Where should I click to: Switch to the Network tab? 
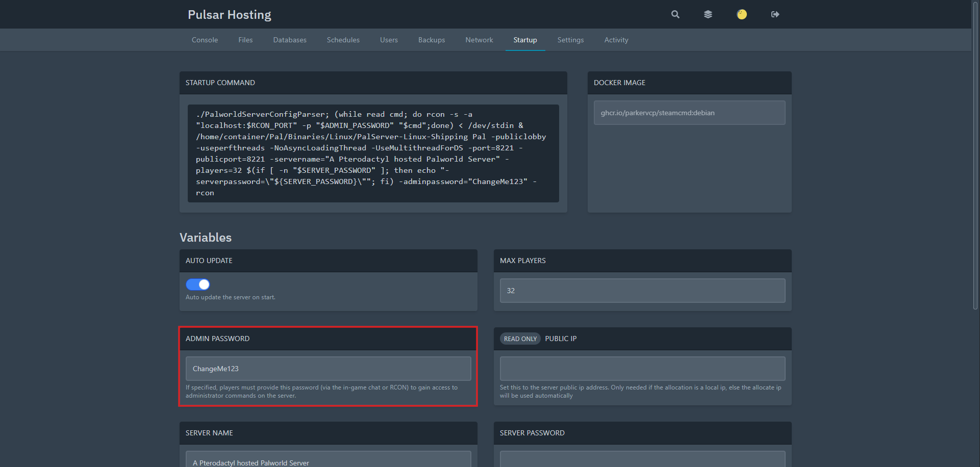479,40
